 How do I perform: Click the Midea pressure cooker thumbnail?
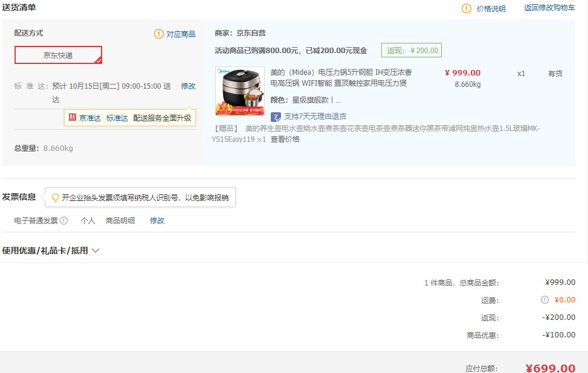pos(240,91)
